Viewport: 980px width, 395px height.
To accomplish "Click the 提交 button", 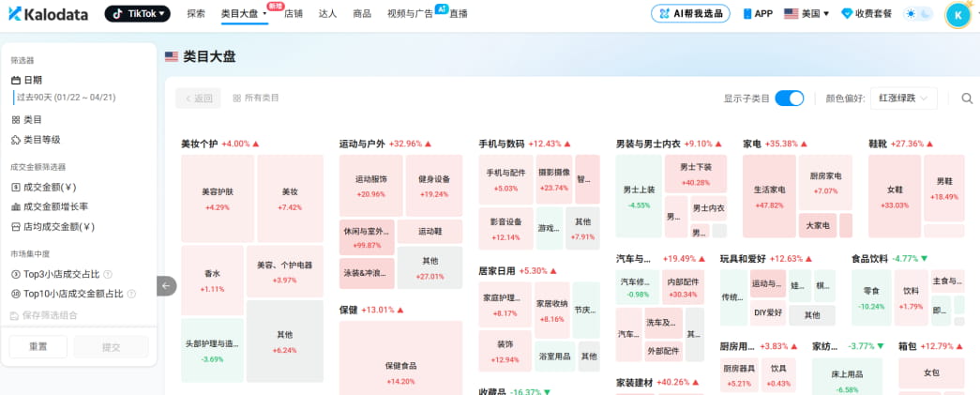I will point(112,347).
